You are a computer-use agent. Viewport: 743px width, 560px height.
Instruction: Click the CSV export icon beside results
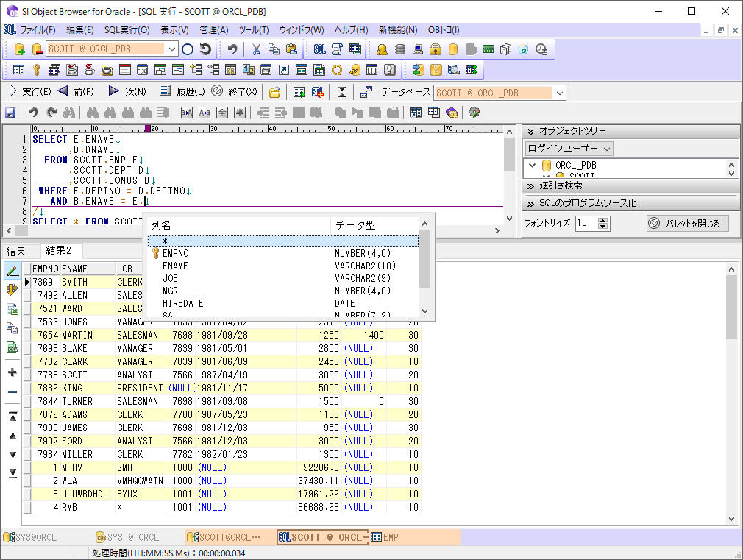point(13,347)
